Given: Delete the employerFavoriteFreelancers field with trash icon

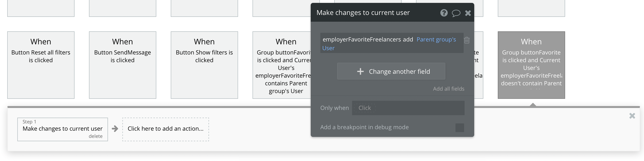Looking at the screenshot, I should (467, 40).
